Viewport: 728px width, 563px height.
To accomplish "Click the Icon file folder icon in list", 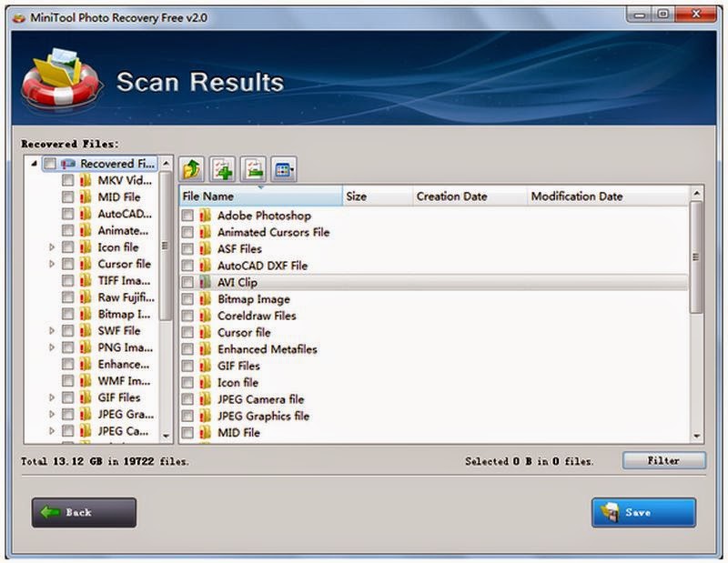I will [x=205, y=383].
